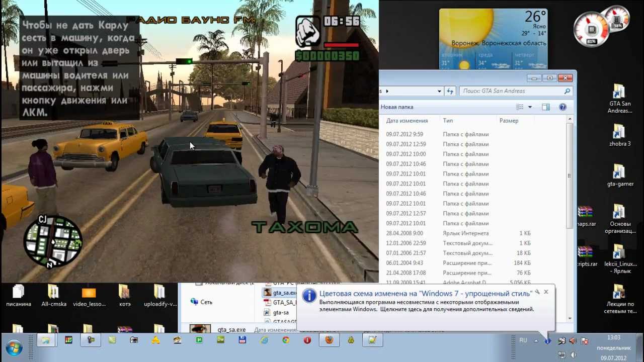The image size is (644, 362).
Task: Close the notification balloon with X
Action: point(546,292)
